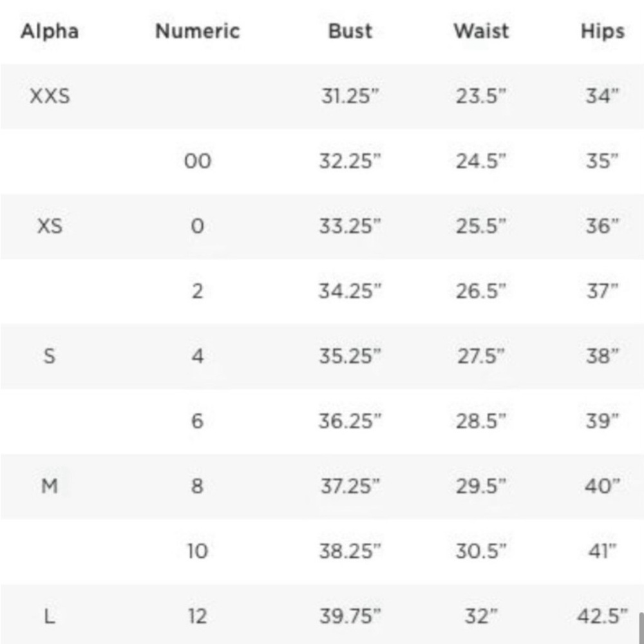Screen dimensions: 644x644
Task: Click the Bust column header
Action: [350, 31]
